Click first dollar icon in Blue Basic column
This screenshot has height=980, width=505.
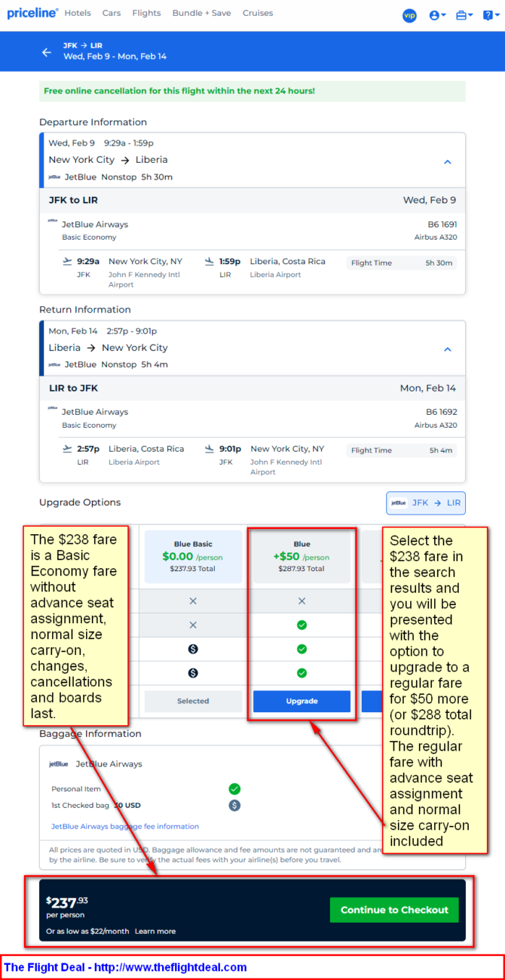(193, 649)
